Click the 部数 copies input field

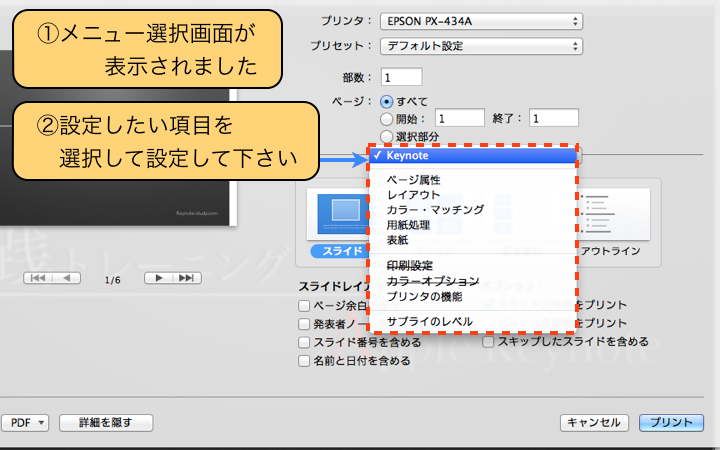[x=401, y=77]
